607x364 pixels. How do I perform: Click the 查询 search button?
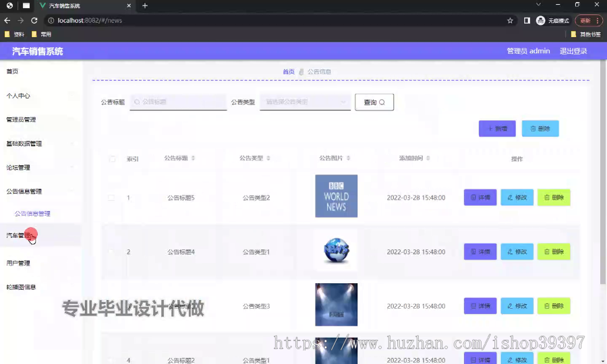point(374,102)
